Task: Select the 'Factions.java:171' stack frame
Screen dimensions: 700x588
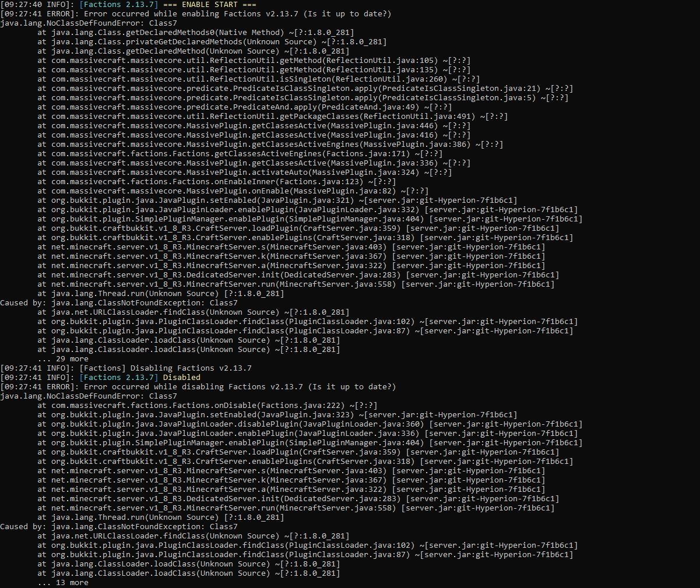Action: 240,153
